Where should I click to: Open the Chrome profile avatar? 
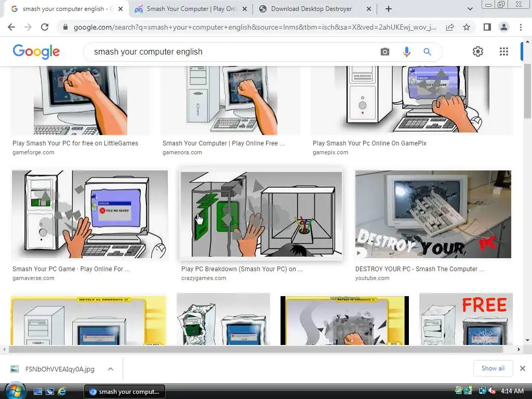(504, 27)
